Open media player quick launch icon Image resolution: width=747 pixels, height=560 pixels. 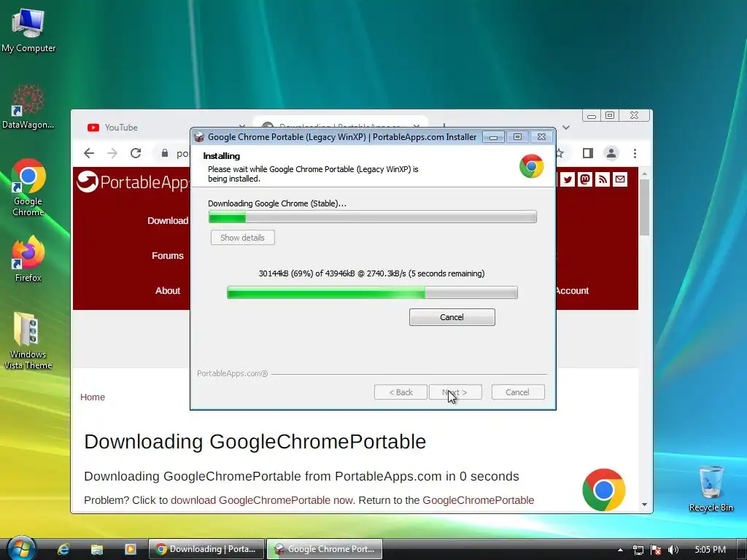[x=130, y=549]
